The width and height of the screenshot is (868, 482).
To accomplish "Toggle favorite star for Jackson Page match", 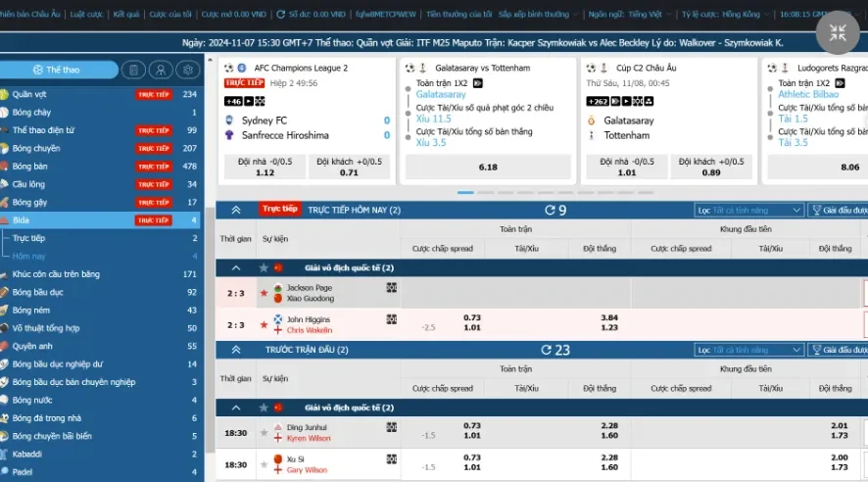I will click(x=263, y=293).
